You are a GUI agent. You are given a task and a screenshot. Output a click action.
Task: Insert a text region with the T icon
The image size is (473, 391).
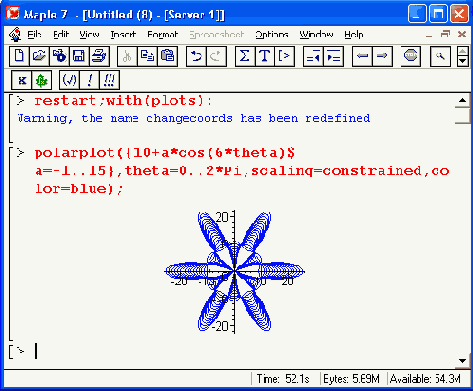point(265,56)
